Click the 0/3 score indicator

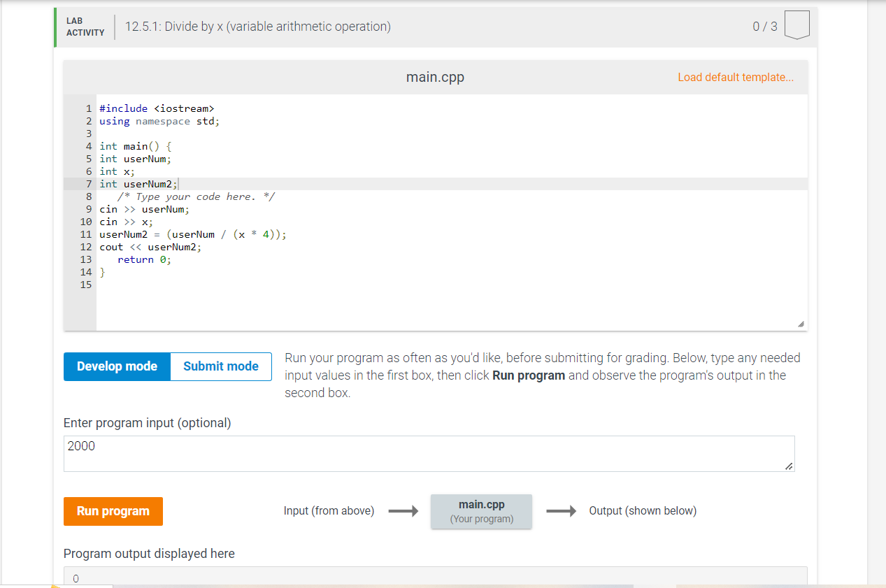(x=761, y=26)
